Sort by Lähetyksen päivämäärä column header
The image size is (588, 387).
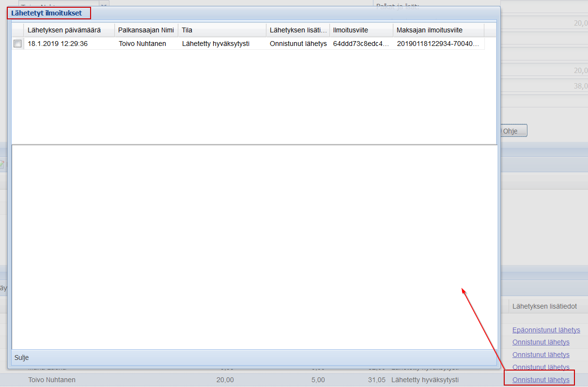(64, 30)
